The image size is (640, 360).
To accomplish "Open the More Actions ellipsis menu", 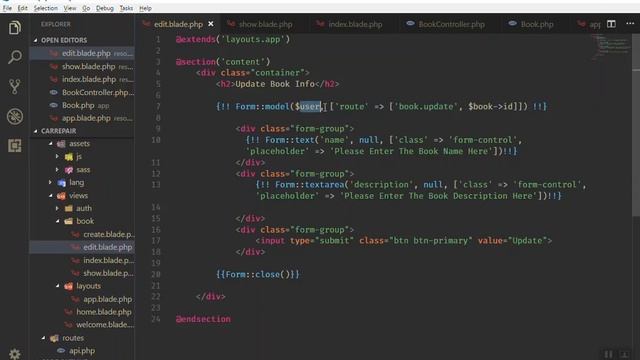I will (630, 24).
